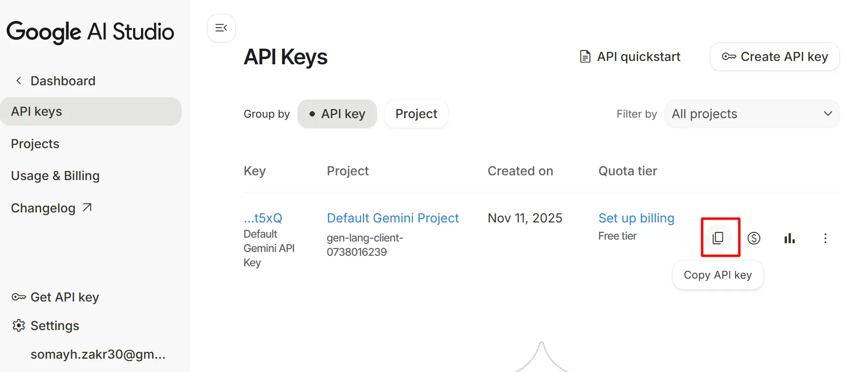The height and width of the screenshot is (372, 868).
Task: Click the Project column header
Action: tap(348, 171)
